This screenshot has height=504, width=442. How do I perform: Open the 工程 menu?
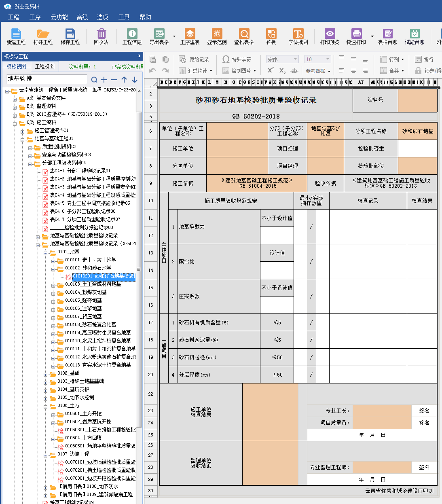coord(14,17)
